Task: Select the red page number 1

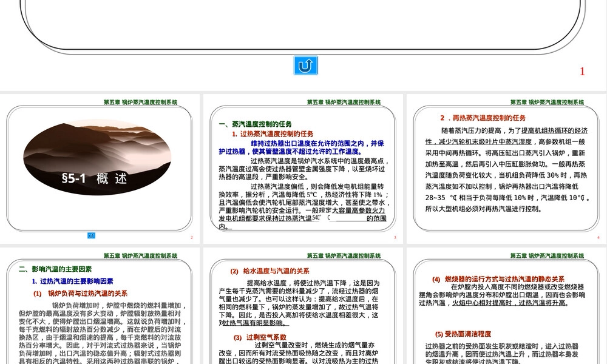Action: click(582, 71)
